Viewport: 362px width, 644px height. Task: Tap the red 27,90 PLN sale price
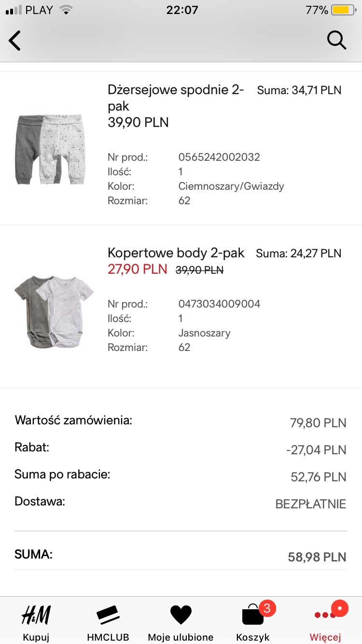(137, 269)
